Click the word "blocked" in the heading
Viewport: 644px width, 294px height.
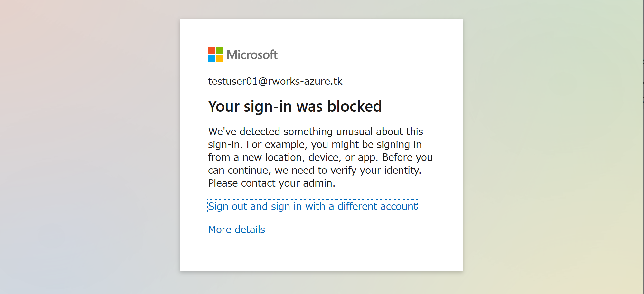tap(354, 106)
